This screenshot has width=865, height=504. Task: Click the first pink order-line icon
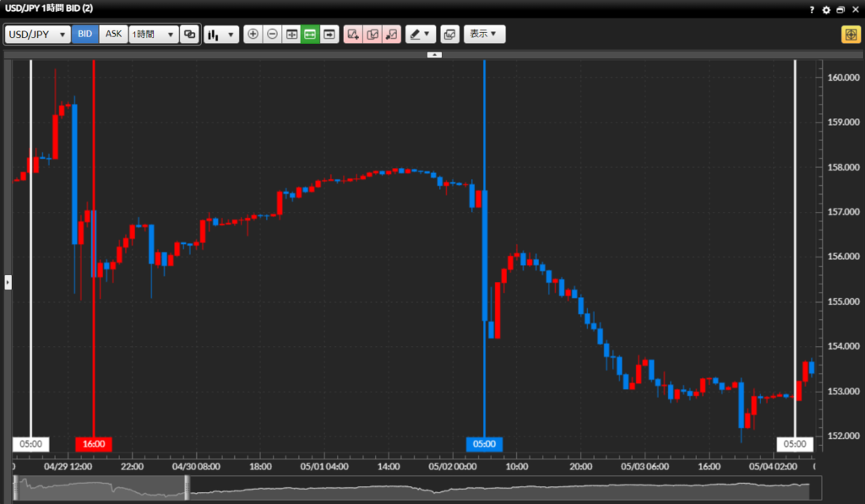click(x=353, y=35)
